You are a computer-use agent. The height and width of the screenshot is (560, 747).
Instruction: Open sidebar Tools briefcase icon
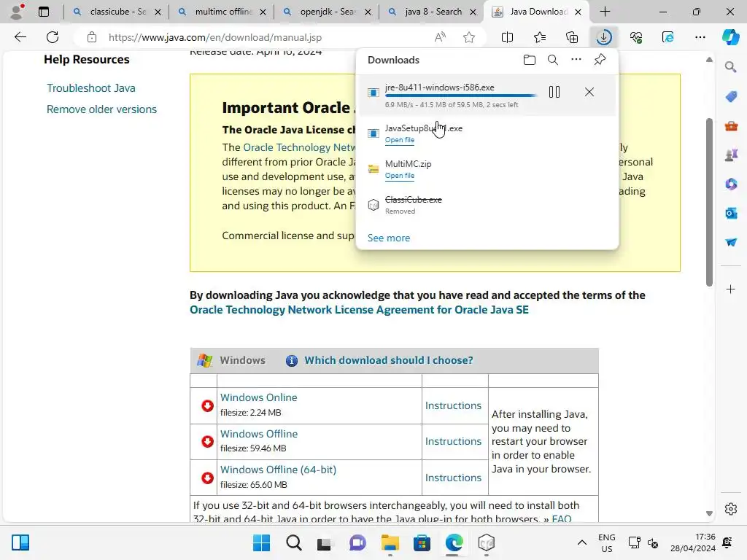731,126
